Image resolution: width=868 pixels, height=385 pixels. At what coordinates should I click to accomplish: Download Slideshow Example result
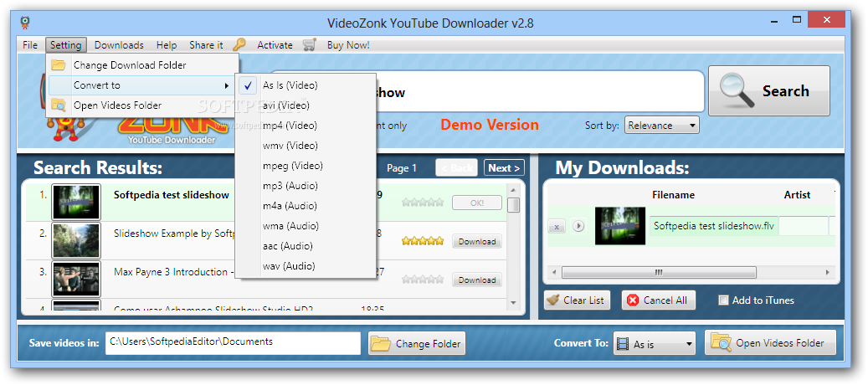(477, 241)
